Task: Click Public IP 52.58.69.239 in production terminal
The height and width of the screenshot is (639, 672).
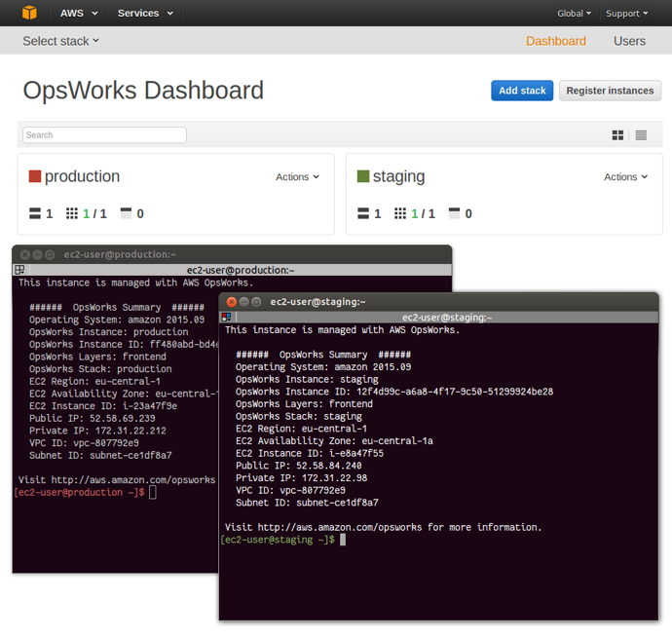Action: pyautogui.click(x=93, y=418)
